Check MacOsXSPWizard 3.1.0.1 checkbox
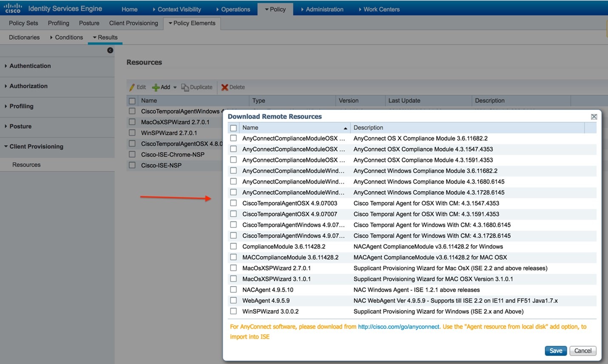The width and height of the screenshot is (608, 364). click(233, 279)
